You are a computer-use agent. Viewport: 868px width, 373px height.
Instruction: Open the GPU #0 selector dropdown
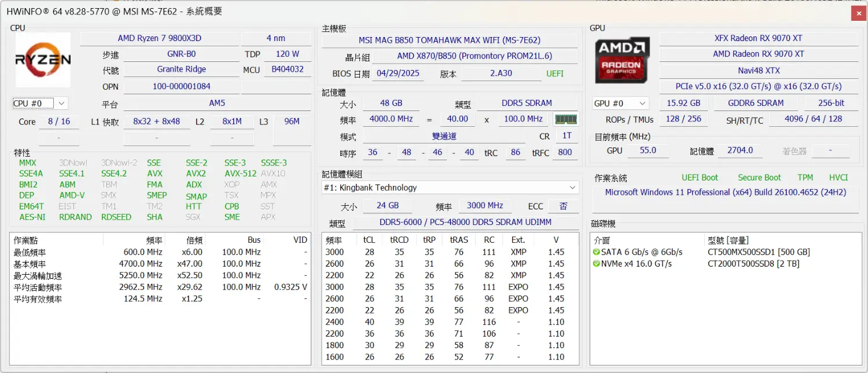[621, 104]
